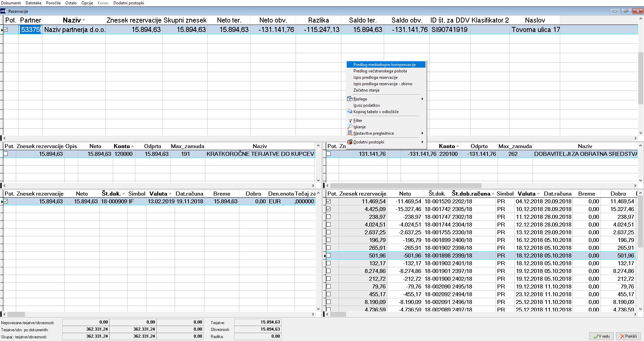Image resolution: width=644 pixels, height=341 pixels.
Task: Click the sort arrow on Naziv column header
Action: pos(84,21)
